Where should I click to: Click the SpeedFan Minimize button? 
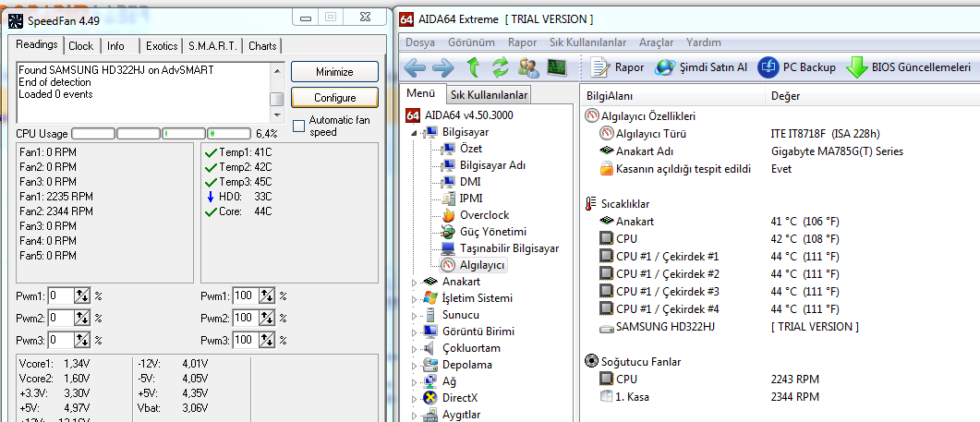pyautogui.click(x=334, y=72)
